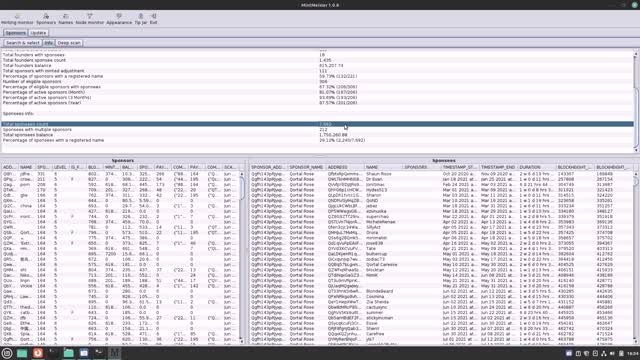Select Percentage of active sponsors (Year) row

tap(318, 103)
